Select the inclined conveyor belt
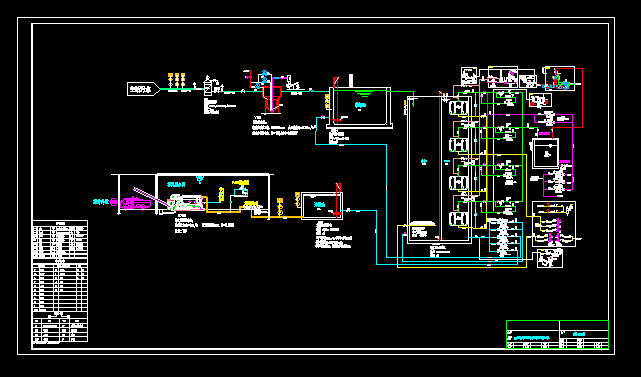This screenshot has width=641, height=377. 151,197
